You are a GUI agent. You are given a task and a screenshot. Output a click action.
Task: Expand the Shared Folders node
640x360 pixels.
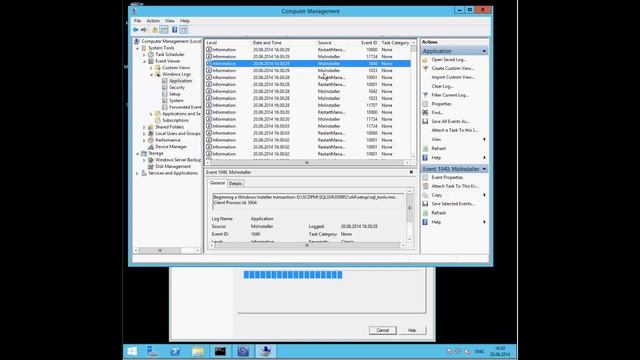tap(144, 127)
